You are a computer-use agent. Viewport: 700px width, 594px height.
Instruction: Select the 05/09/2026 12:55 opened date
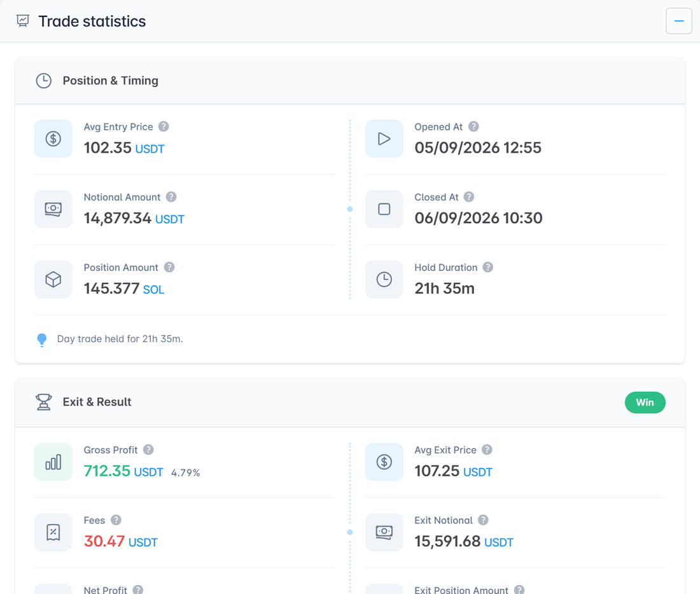coord(478,148)
